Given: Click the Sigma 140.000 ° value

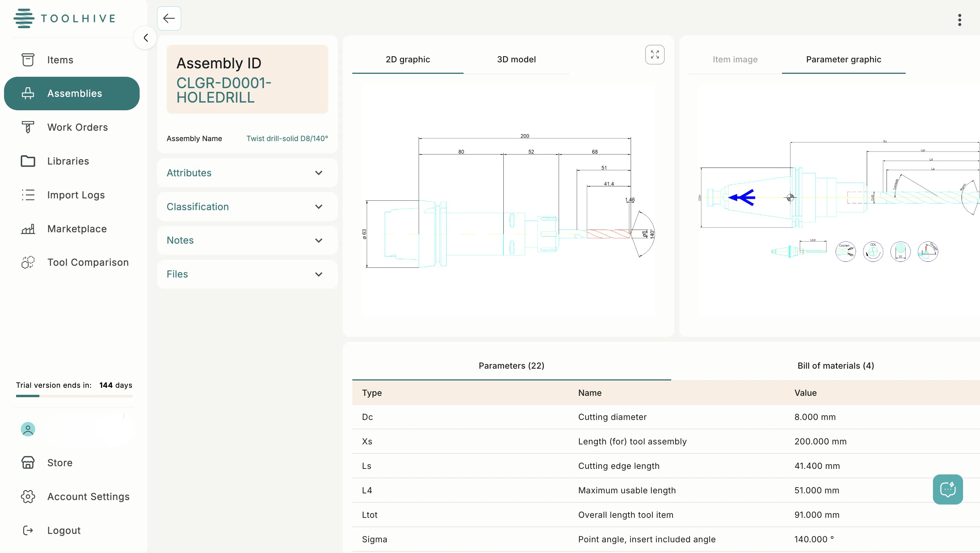Looking at the screenshot, I should 814,539.
